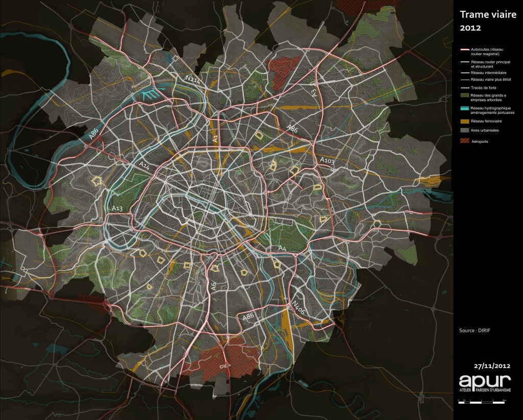
Task: Select the N406 road label
Action: [298, 306]
